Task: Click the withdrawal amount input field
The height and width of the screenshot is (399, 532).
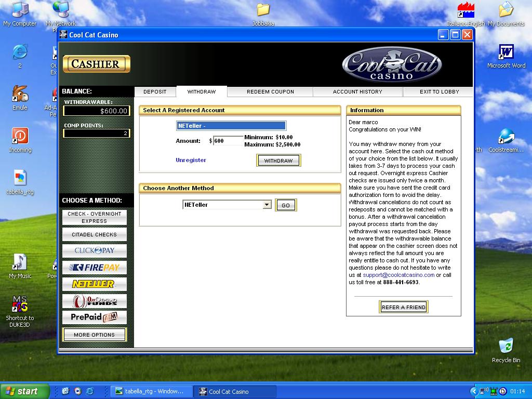Action: pos(228,141)
